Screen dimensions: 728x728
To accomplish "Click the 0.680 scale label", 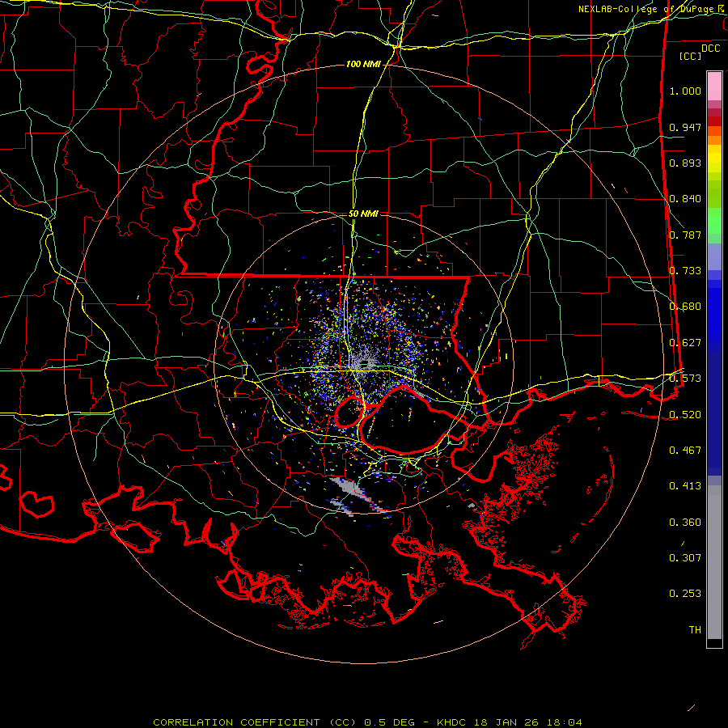I will pos(685,307).
